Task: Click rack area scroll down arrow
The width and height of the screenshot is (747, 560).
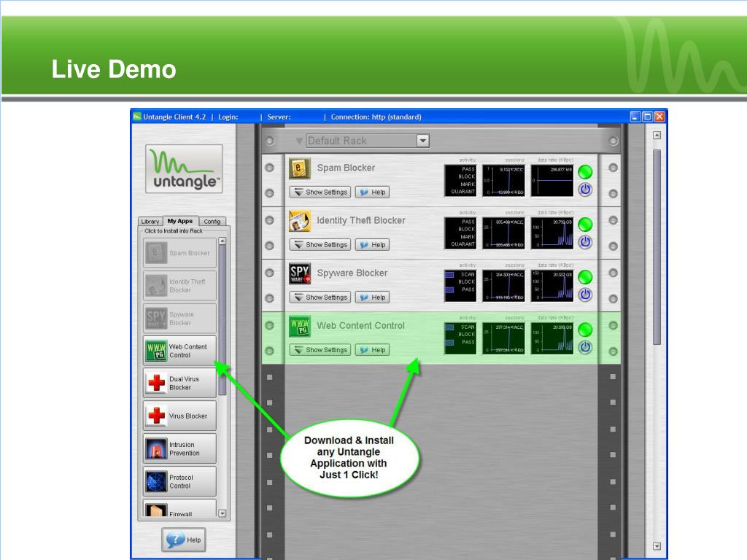Action: [657, 546]
